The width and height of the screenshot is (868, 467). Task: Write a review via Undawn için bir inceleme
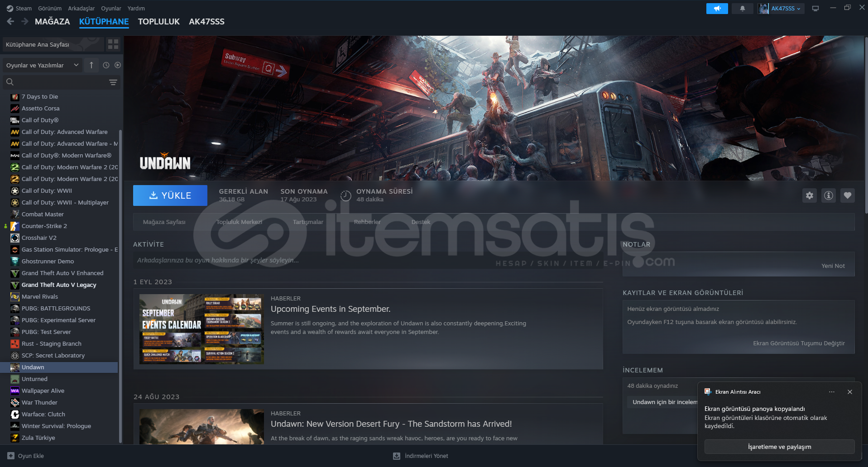click(662, 402)
